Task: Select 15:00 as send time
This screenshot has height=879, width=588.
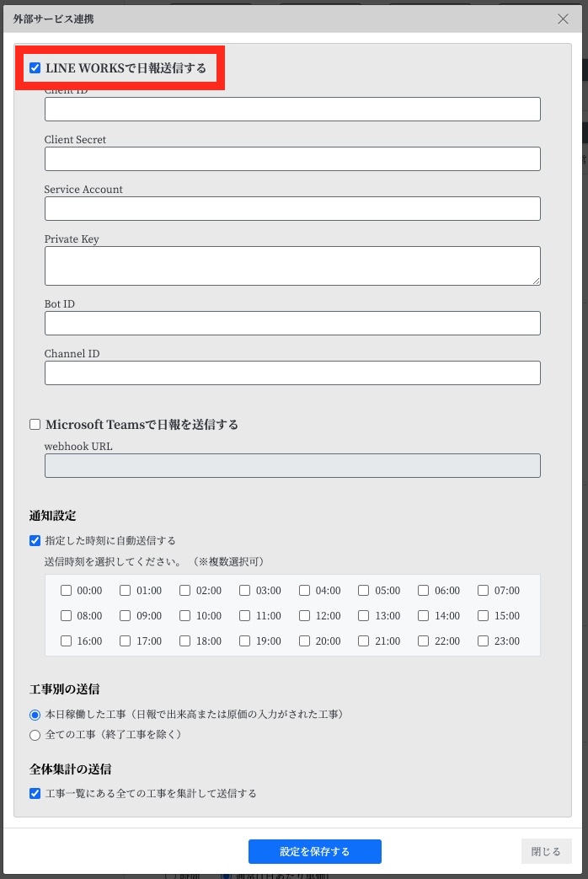Action: (484, 615)
